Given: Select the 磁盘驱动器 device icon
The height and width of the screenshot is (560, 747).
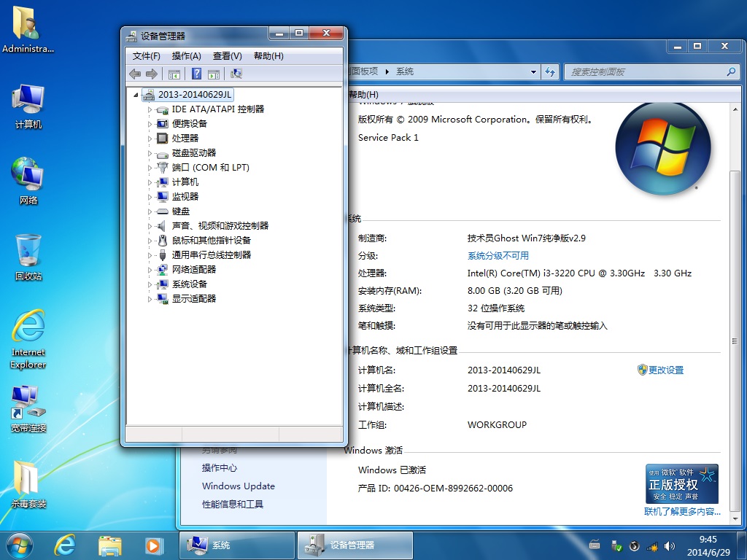Looking at the screenshot, I should coord(163,154).
